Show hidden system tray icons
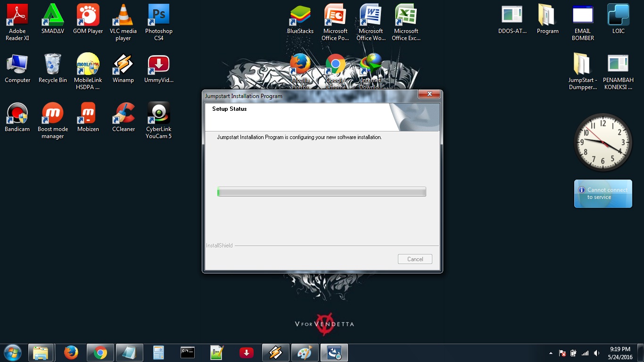 click(551, 353)
